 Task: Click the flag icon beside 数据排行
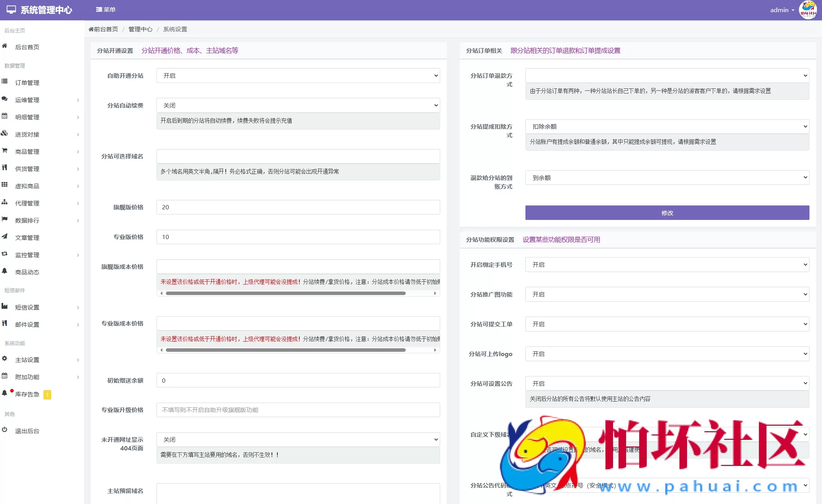point(5,220)
